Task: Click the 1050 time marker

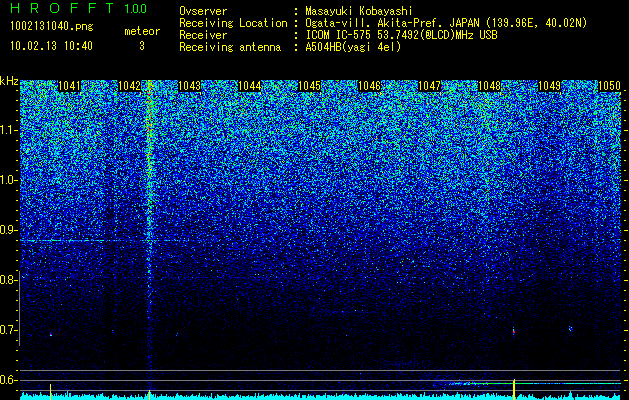Action: (610, 86)
